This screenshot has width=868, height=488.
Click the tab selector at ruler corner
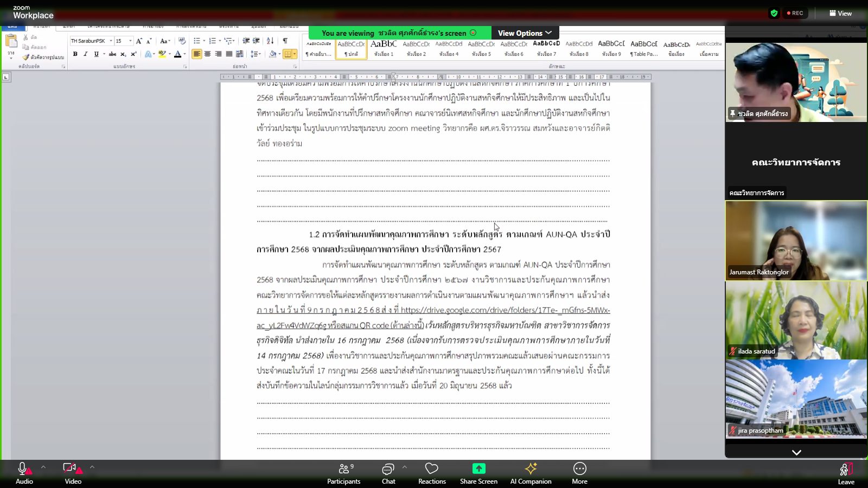[x=6, y=77]
